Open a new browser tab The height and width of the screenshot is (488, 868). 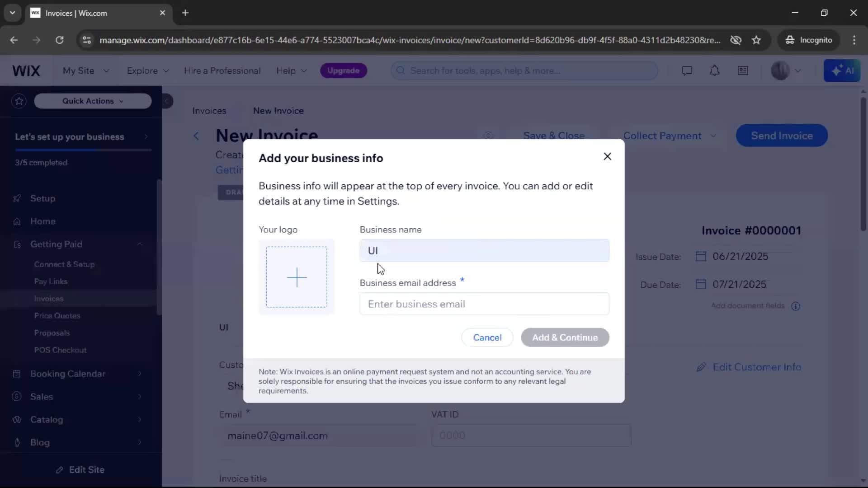(185, 13)
